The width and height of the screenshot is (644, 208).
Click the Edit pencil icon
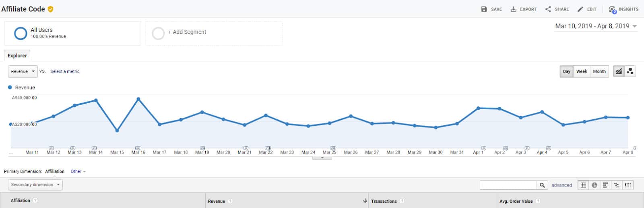coord(580,9)
